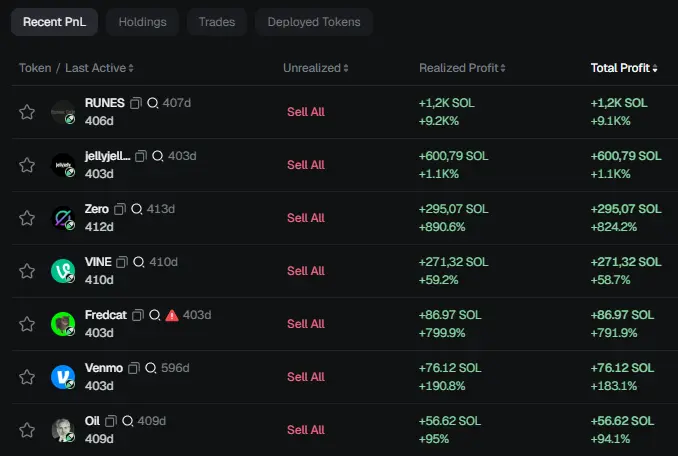
Task: Sort by Unrealized column
Action: 316,68
